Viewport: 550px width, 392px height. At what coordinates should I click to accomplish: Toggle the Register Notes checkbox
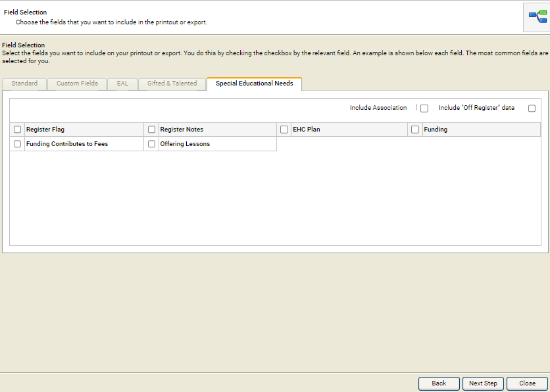tap(152, 130)
